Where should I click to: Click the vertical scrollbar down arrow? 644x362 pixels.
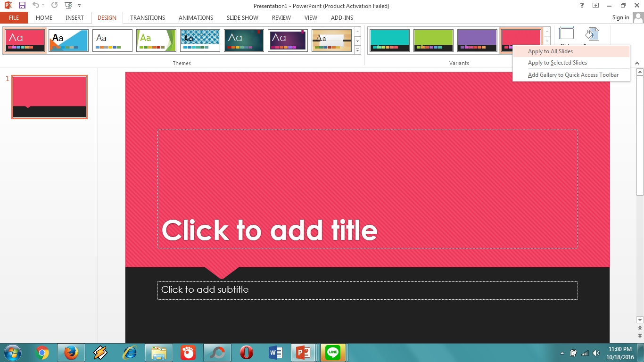pos(640,320)
